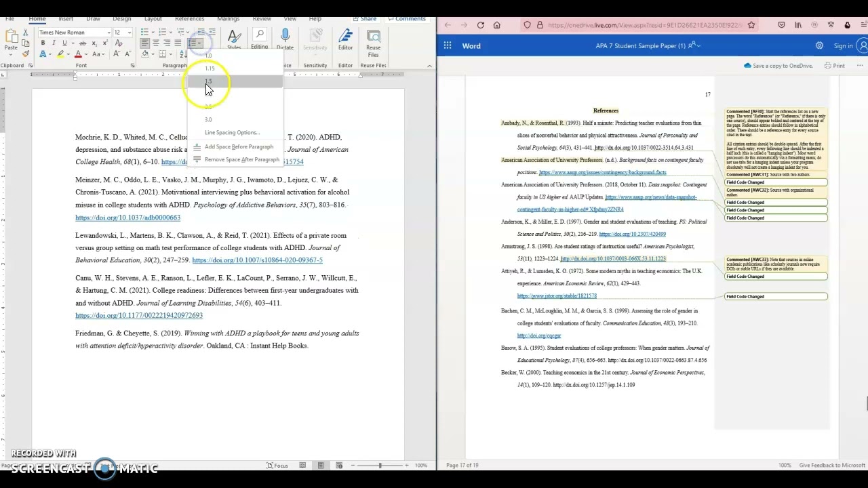Switch to the Design ribbon tab
This screenshot has height=488, width=868.
coord(122,19)
